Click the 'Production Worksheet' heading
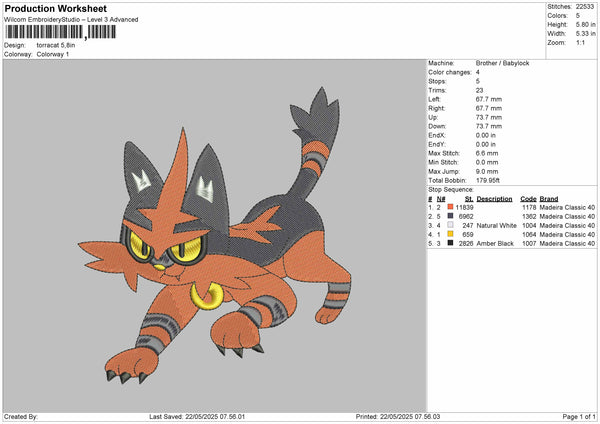The width and height of the screenshot is (600, 424). (55, 8)
